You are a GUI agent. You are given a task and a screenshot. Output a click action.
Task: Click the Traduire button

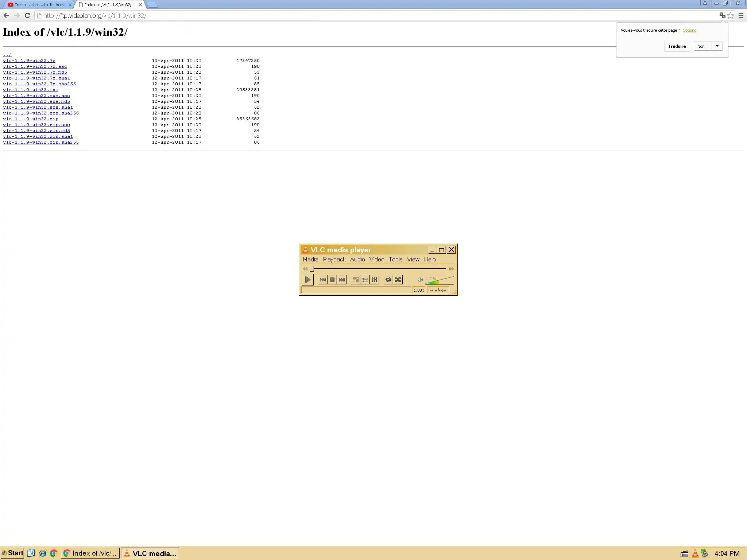click(x=677, y=46)
